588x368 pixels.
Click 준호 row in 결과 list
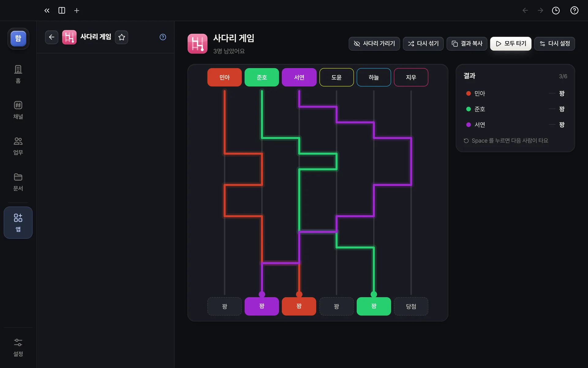[515, 109]
